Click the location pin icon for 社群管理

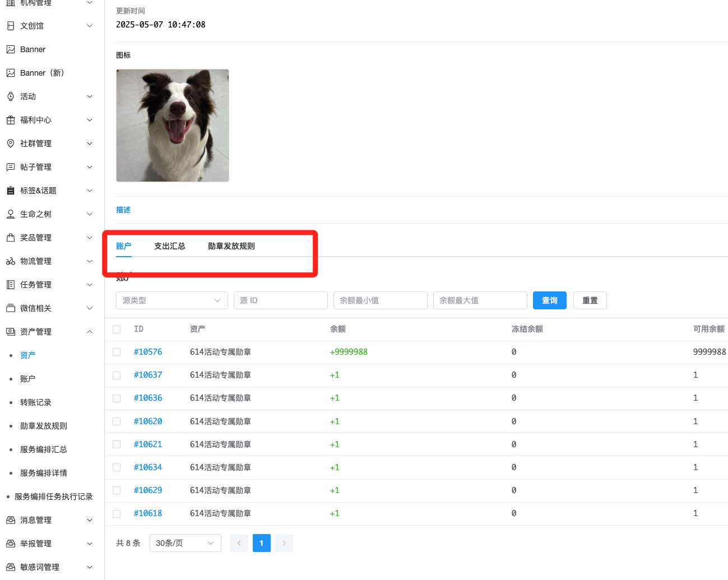(x=11, y=143)
